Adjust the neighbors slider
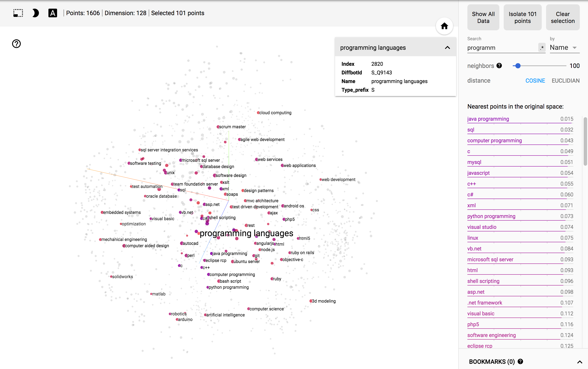Image resolution: width=588 pixels, height=369 pixels. pos(518,66)
